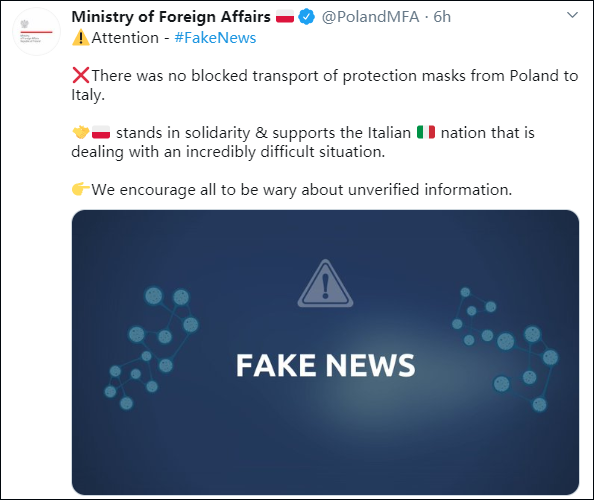Click the FAKE NEWS text in image
This screenshot has height=500, width=594.
point(326,366)
